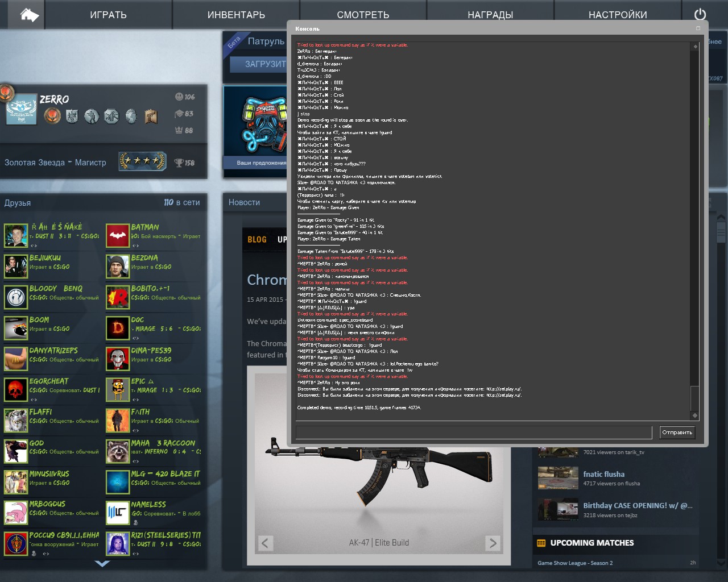Click the console command input field
Viewport: 728px width, 582px height.
click(473, 433)
